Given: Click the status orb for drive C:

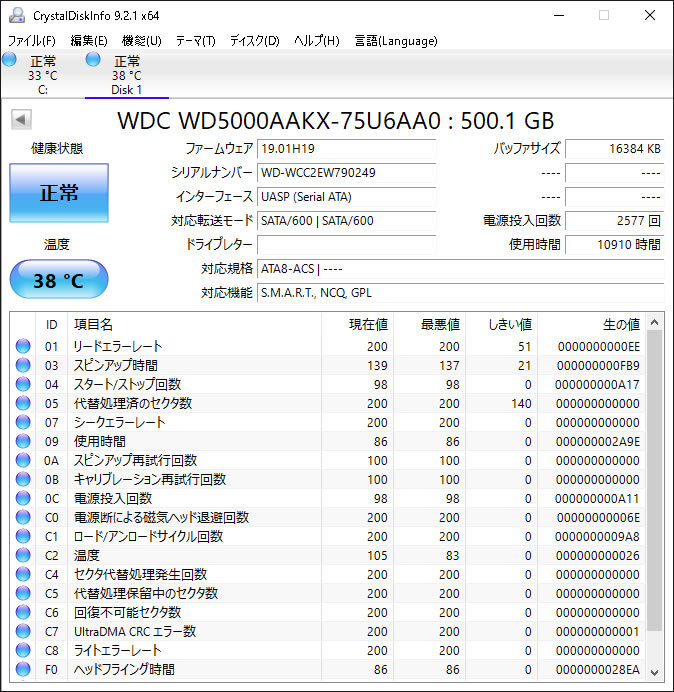Looking at the screenshot, I should pyautogui.click(x=9, y=59).
